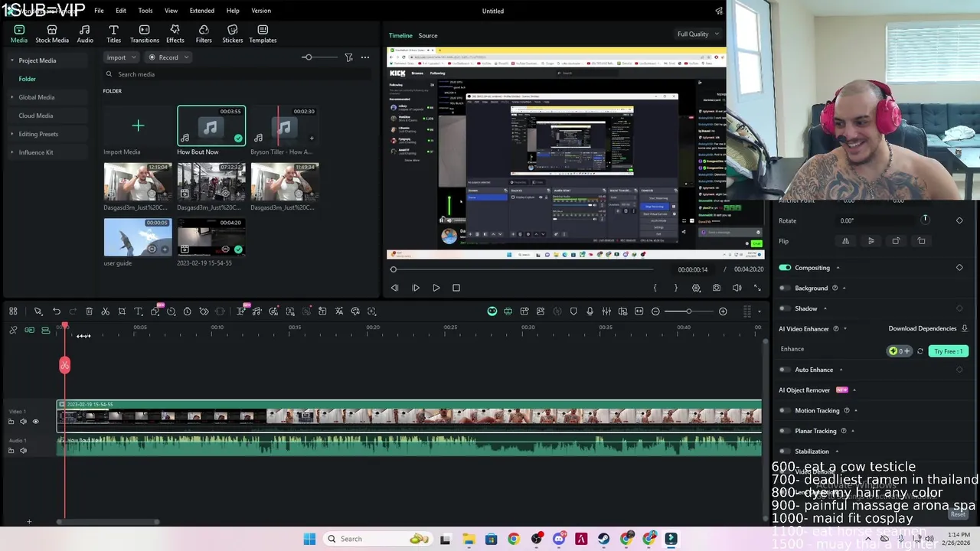Enable the Background toggle
This screenshot has height=551, width=980.
(x=785, y=289)
